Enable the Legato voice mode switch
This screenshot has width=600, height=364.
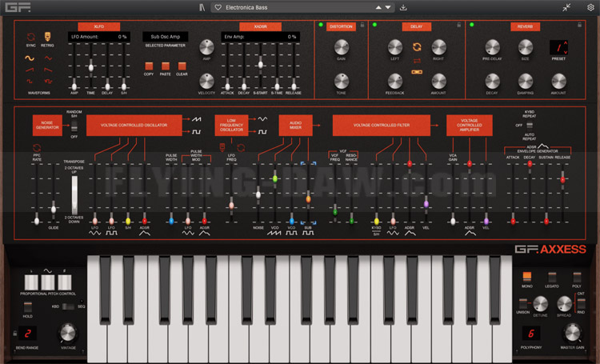[552, 277]
